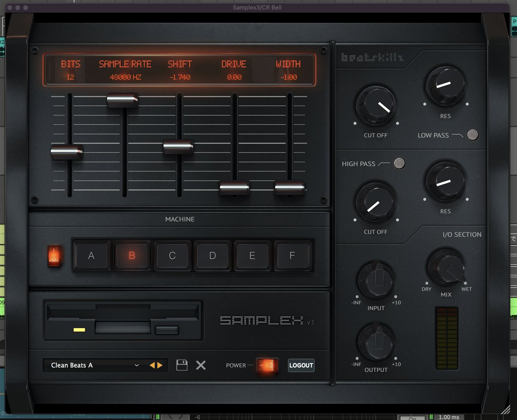Go to previous preset with left arrow
Screen dimensions: 517x420
pos(152,365)
